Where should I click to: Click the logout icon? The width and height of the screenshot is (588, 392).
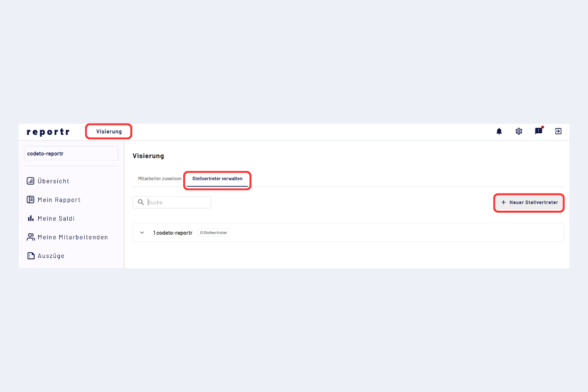[558, 131]
